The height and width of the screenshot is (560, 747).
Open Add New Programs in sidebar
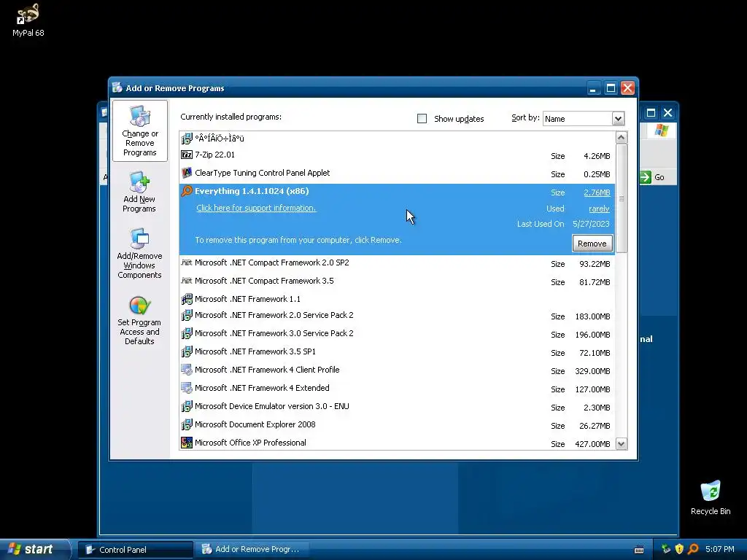point(139,192)
